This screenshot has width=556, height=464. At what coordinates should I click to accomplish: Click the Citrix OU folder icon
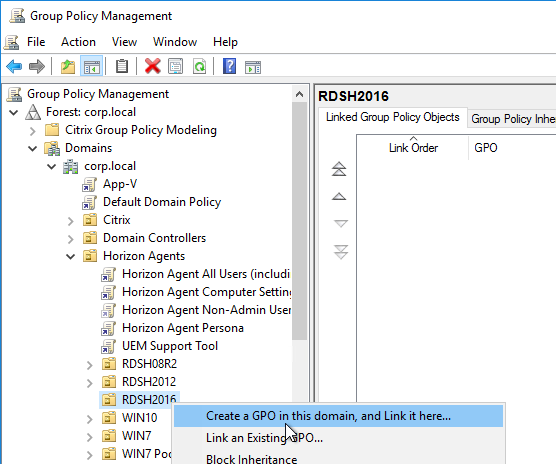click(x=90, y=220)
